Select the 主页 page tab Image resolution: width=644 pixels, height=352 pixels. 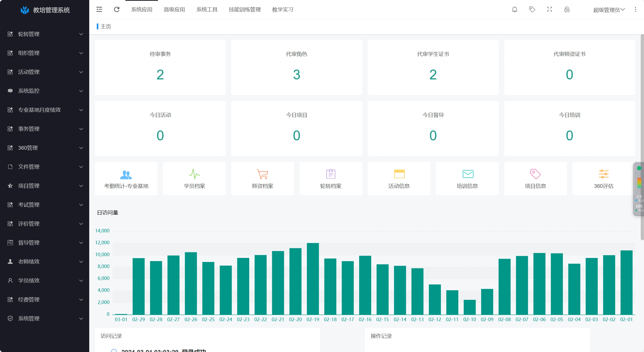pyautogui.click(x=106, y=26)
